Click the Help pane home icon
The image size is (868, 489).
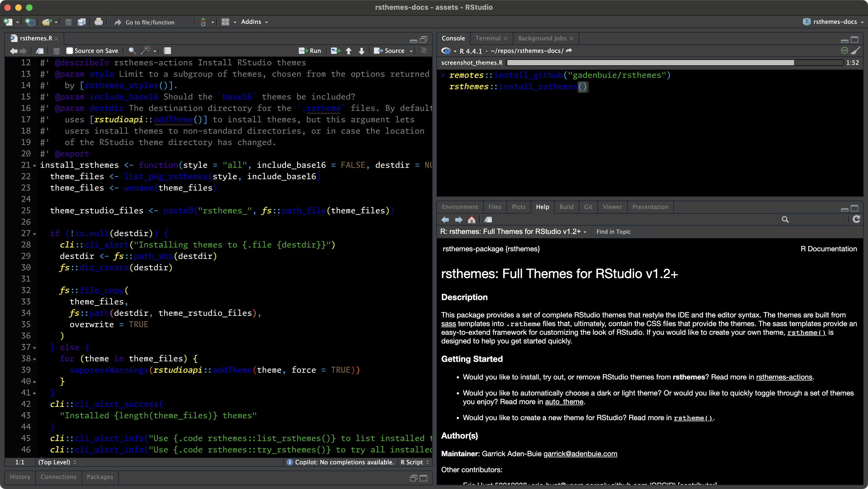(x=472, y=220)
